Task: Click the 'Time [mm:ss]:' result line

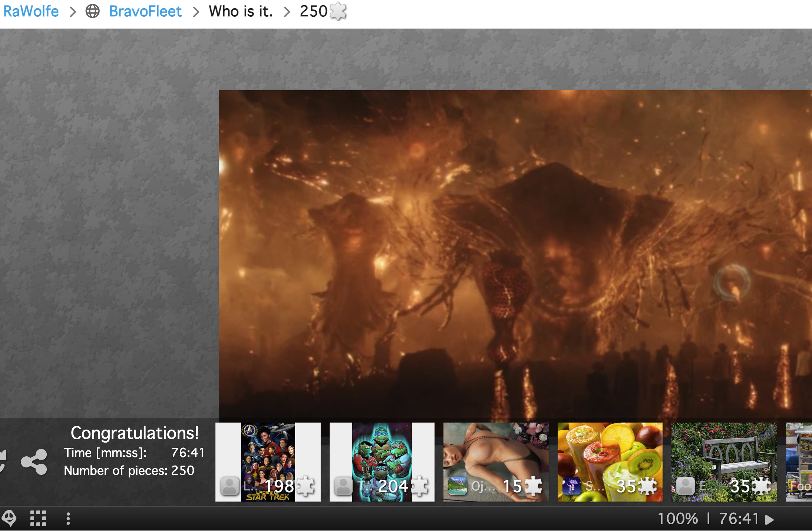Action: (134, 453)
